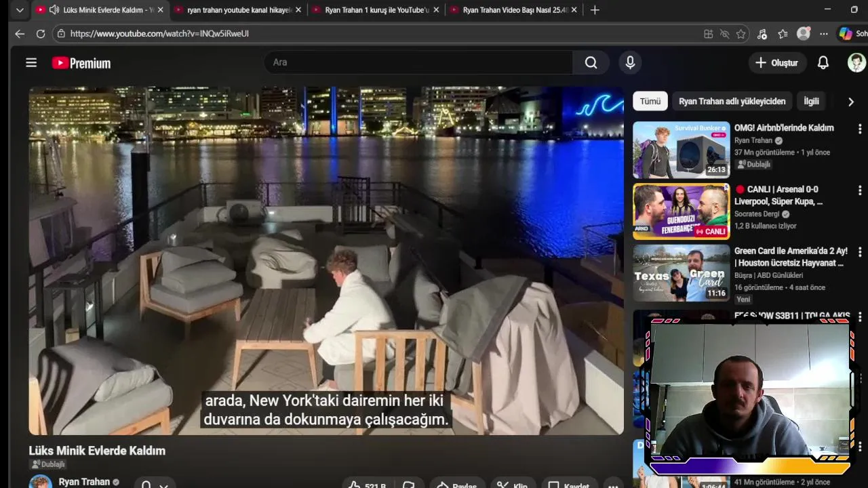Open browser profile avatar in toolbar
The height and width of the screenshot is (488, 868).
pos(804,33)
